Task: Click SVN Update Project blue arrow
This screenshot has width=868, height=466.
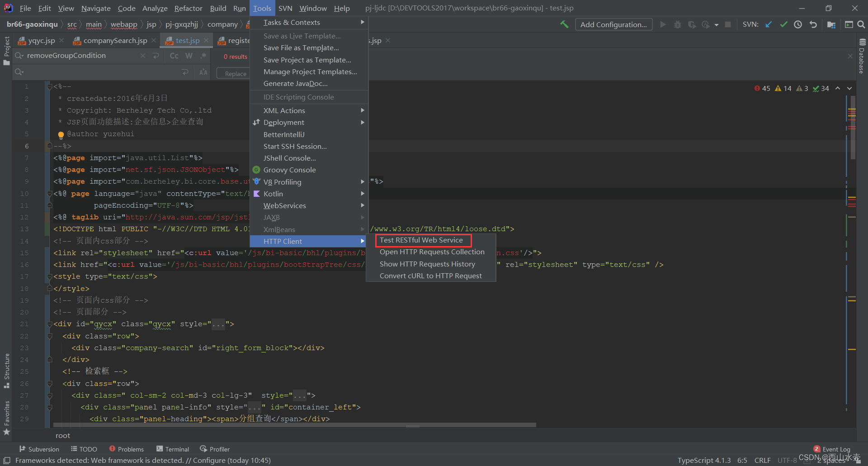Action: pyautogui.click(x=769, y=24)
